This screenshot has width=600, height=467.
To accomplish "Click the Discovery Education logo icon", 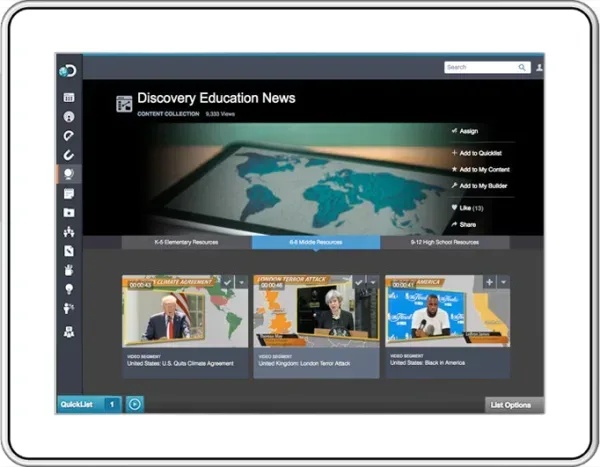I will (68, 69).
